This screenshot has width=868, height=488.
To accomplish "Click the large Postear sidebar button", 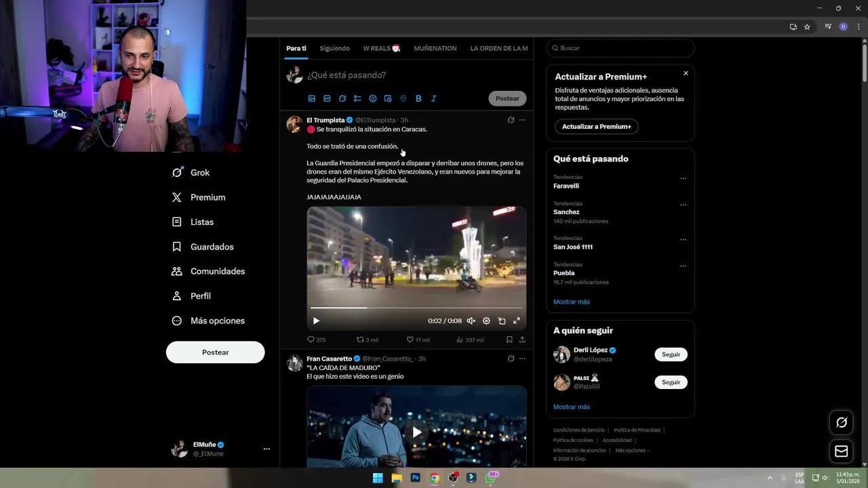I will (216, 352).
